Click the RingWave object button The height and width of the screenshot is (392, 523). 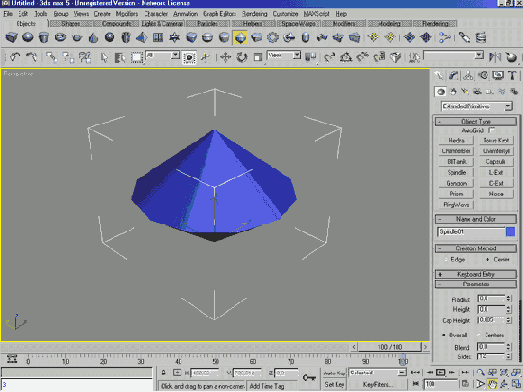point(456,205)
